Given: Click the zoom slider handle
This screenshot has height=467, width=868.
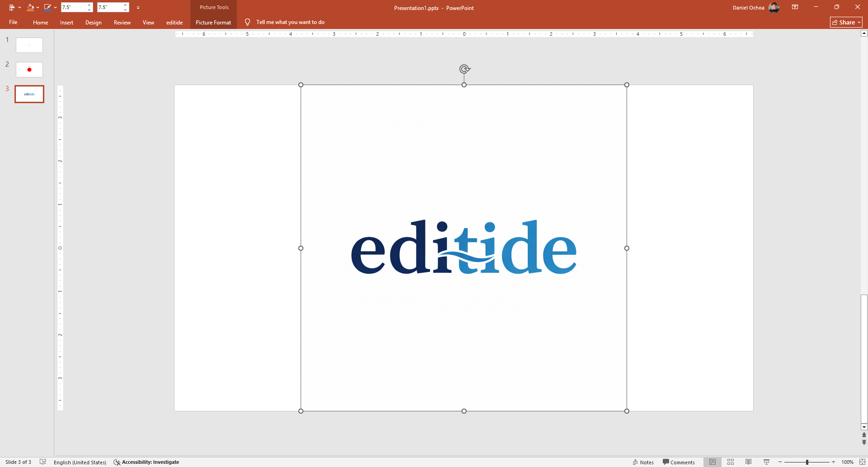Looking at the screenshot, I should pos(807,462).
